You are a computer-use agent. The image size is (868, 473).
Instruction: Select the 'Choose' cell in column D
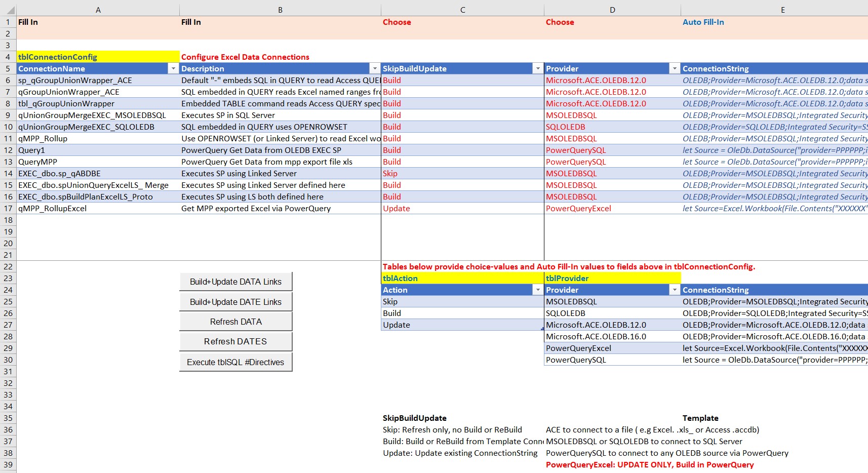[612, 22]
